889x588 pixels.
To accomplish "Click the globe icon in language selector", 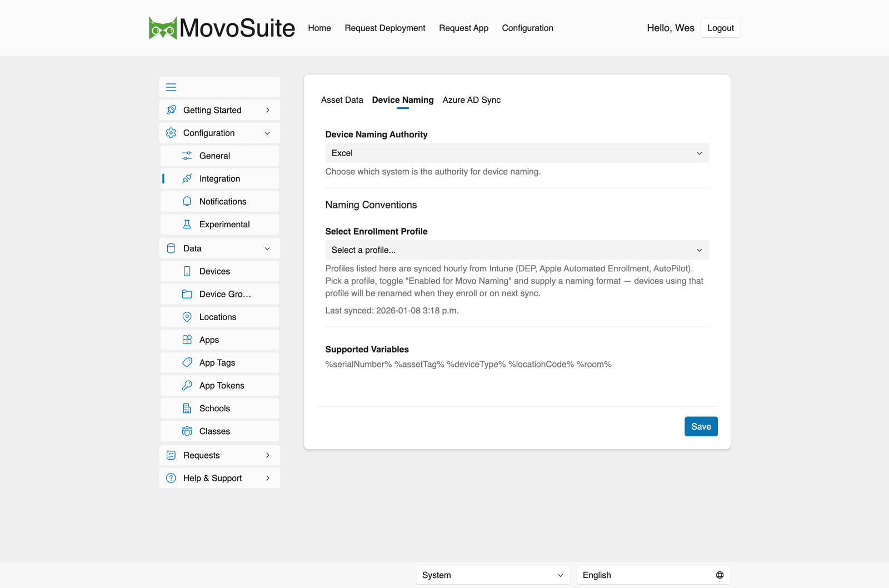I will point(720,575).
